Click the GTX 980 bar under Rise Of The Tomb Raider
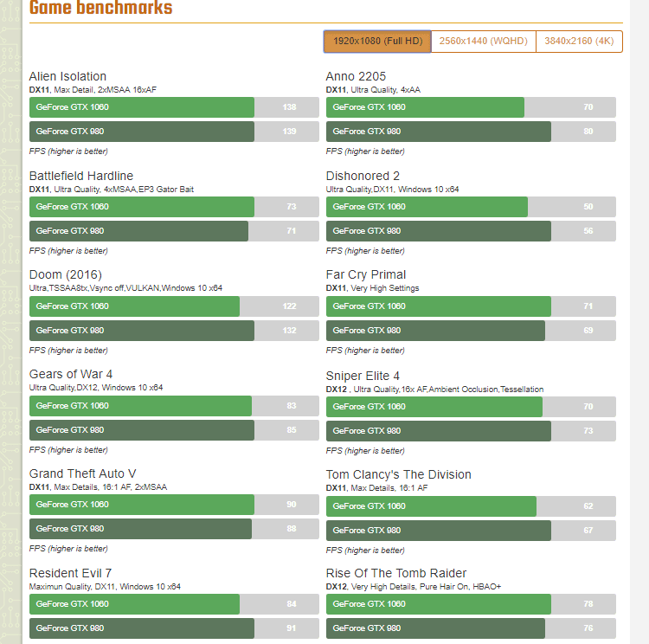This screenshot has width=649, height=644. (435, 628)
